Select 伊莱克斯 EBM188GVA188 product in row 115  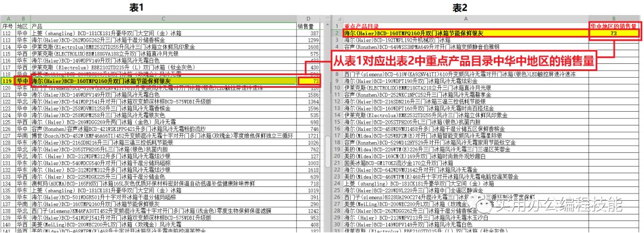[163, 54]
